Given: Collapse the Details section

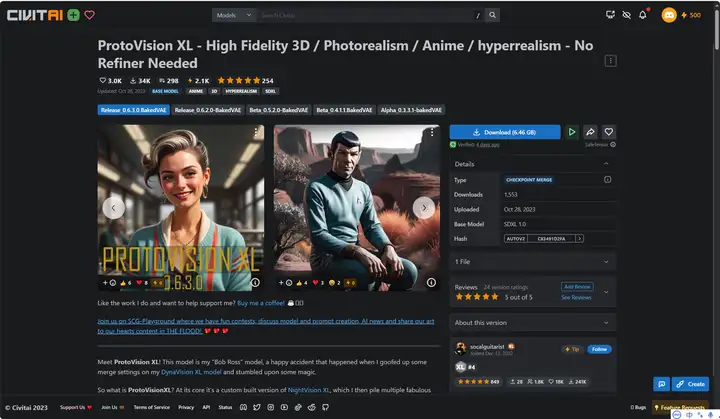Looking at the screenshot, I should (x=606, y=164).
